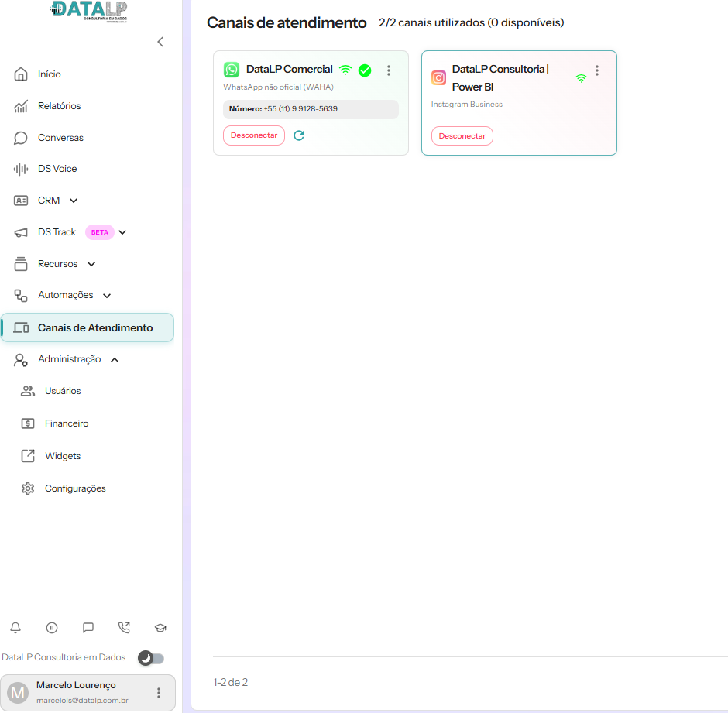This screenshot has height=713, width=728.
Task: Click the green check icon on DataLP Comercial
Action: 365,70
